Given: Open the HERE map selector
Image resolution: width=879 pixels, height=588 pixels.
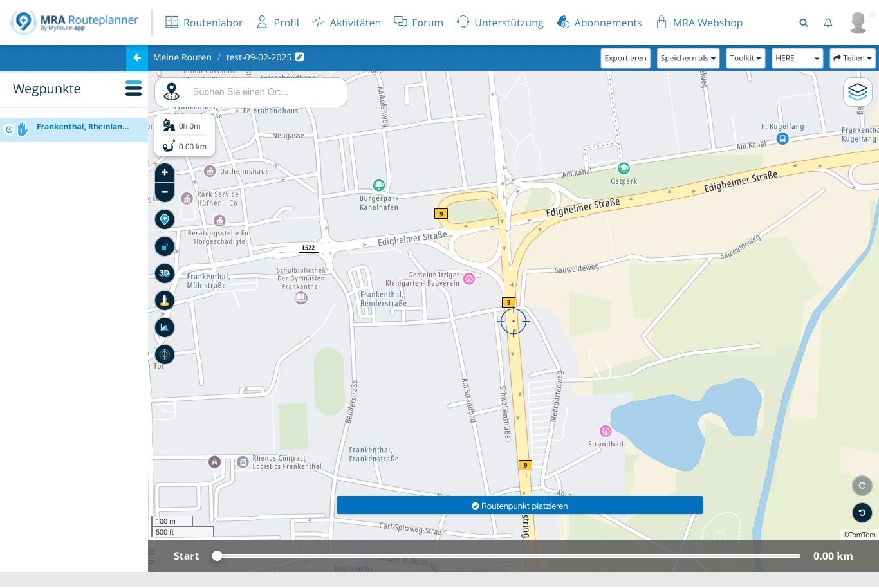Looking at the screenshot, I should [x=797, y=58].
